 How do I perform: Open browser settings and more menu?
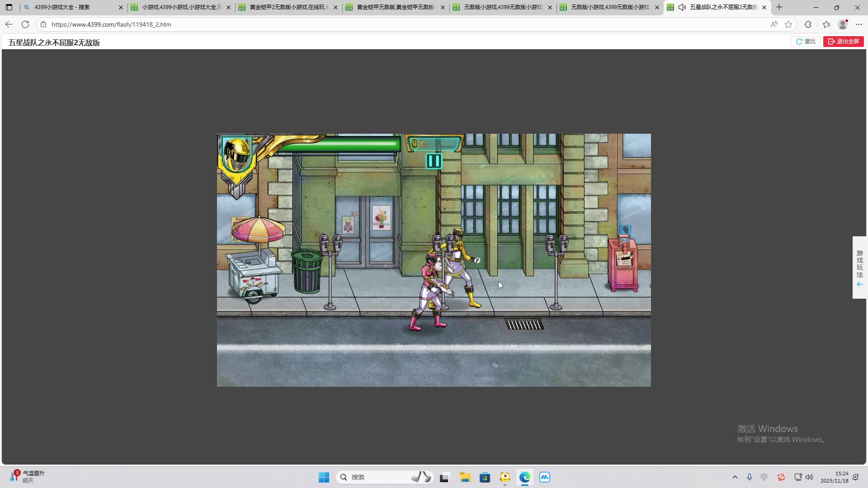pyautogui.click(x=859, y=24)
